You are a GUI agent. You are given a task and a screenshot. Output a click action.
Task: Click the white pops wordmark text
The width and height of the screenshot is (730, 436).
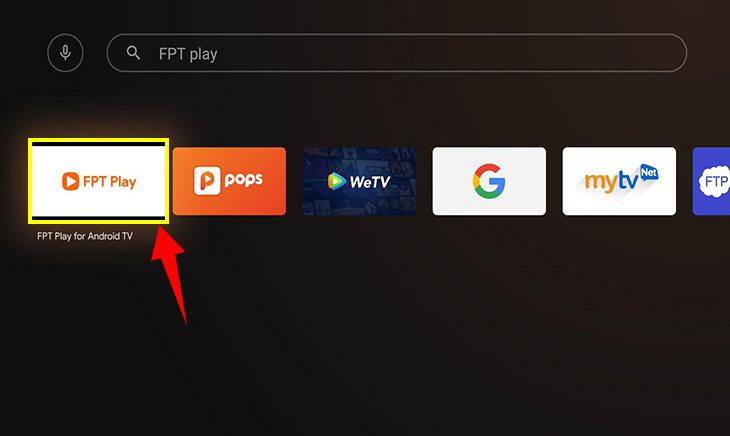point(243,180)
